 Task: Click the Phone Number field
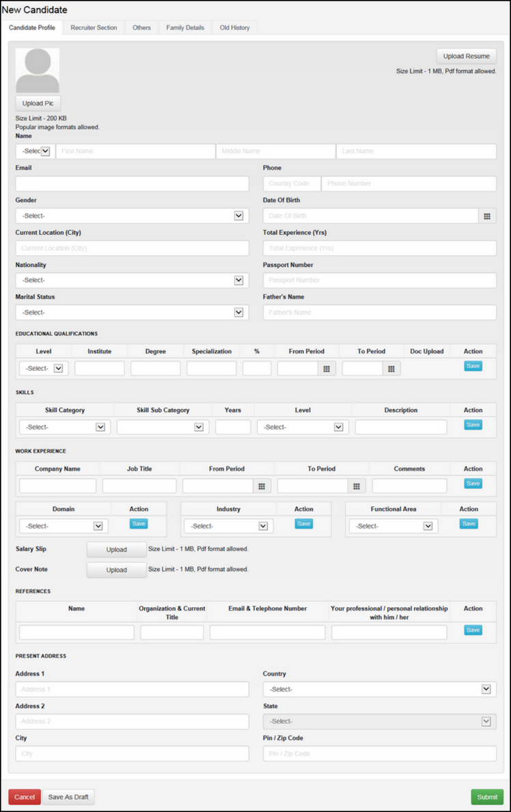click(x=409, y=184)
